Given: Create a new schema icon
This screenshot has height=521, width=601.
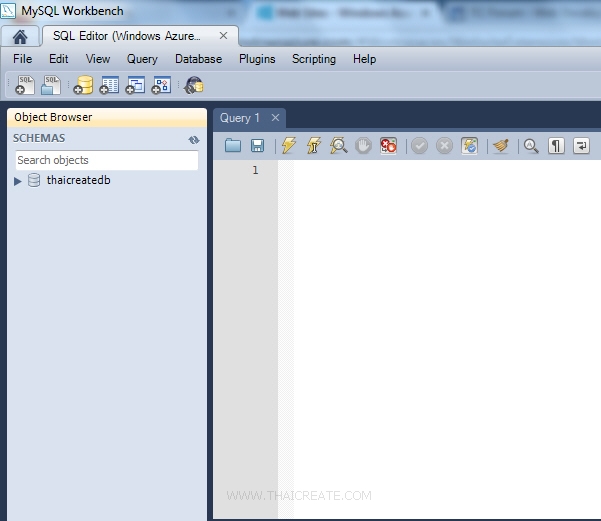Looking at the screenshot, I should pos(84,85).
